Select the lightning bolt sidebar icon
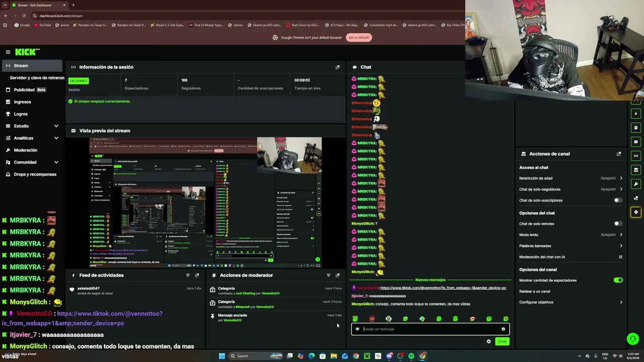The image size is (644, 362). tap(636, 114)
